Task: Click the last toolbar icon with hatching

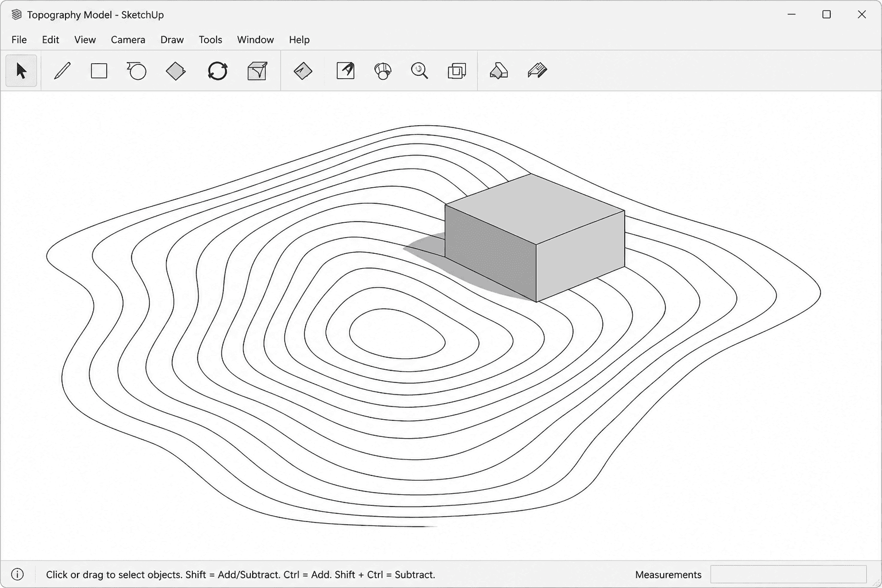Action: click(537, 71)
